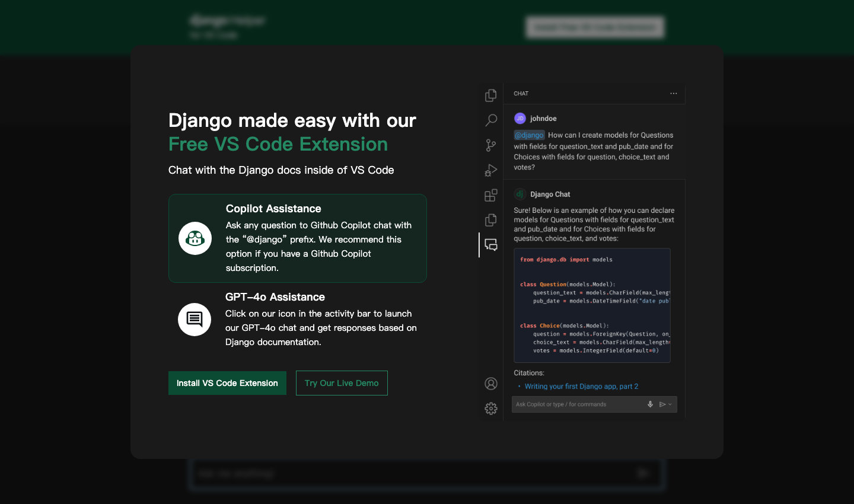Screen dimensions: 854x504
Task: Open the Source Control branch icon
Action: pos(491,145)
